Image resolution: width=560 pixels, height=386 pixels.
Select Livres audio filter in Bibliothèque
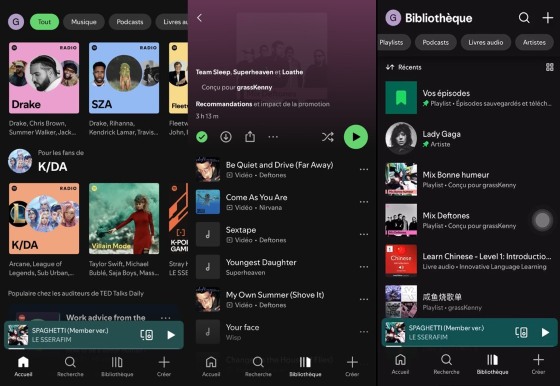486,42
